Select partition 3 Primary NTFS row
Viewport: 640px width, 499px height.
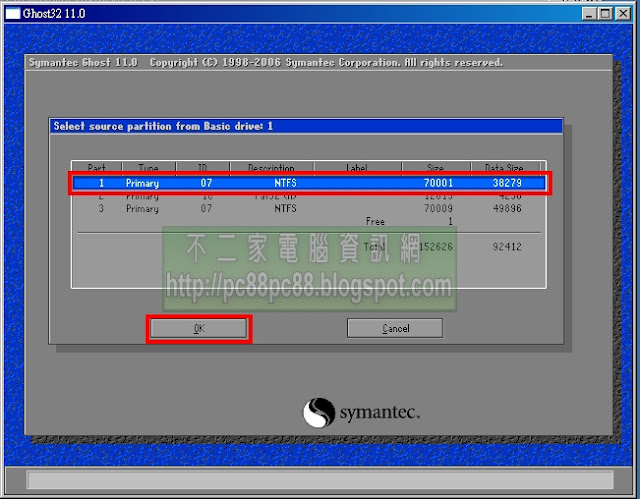(x=309, y=208)
